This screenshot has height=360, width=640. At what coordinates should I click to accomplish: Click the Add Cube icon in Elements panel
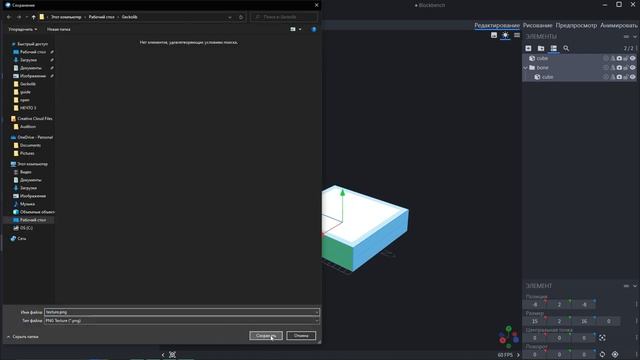point(528,48)
